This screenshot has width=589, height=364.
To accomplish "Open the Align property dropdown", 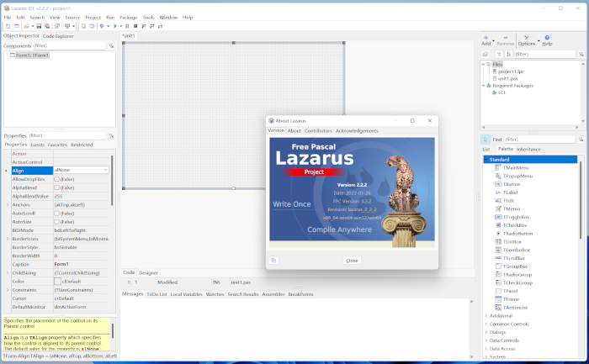I will coord(105,171).
